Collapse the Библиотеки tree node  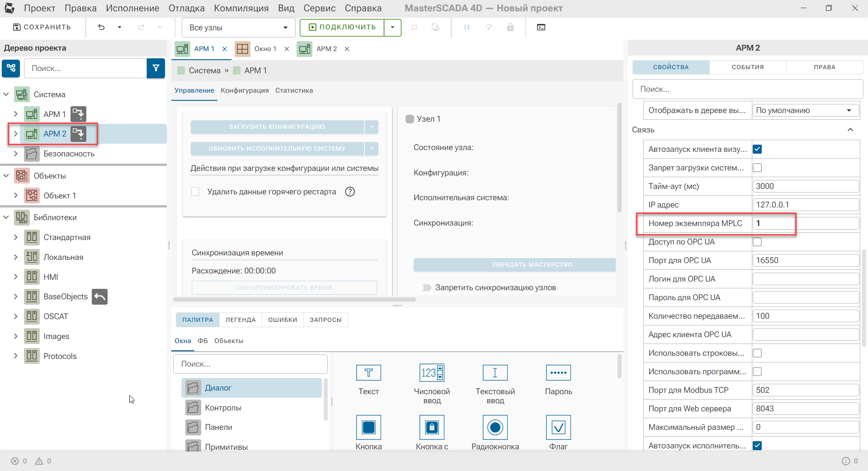pos(6,217)
